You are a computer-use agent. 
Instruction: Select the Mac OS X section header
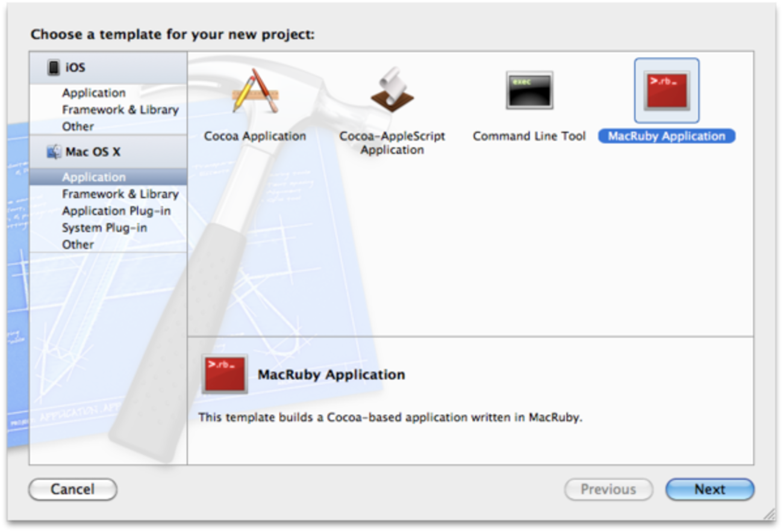[108, 152]
